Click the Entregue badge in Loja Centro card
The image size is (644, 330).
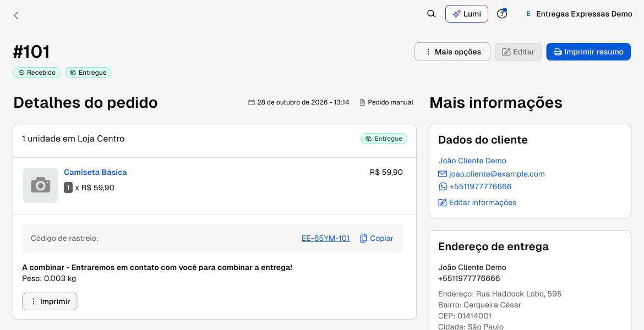tap(384, 139)
